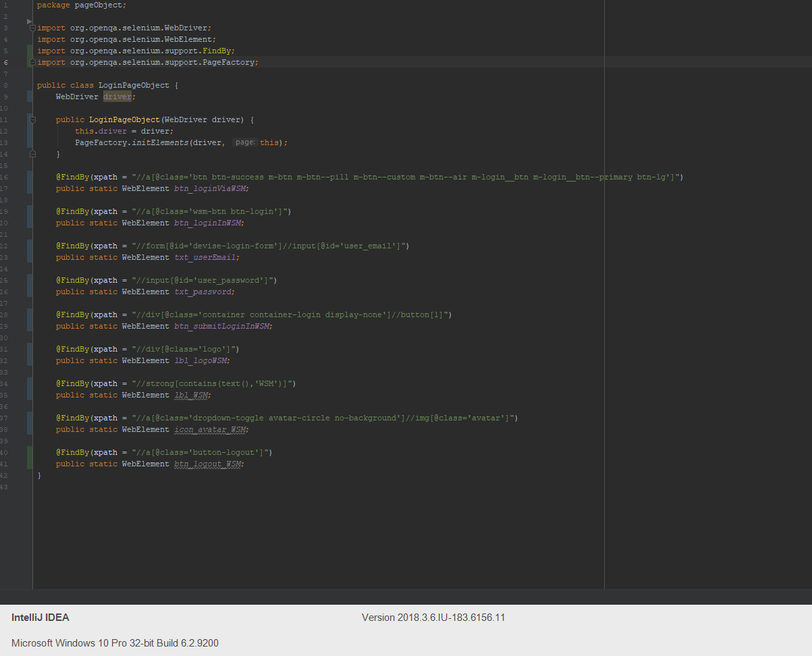Click the xpath string containing 'devise-login-form'
The height and width of the screenshot is (656, 812).
(269, 246)
